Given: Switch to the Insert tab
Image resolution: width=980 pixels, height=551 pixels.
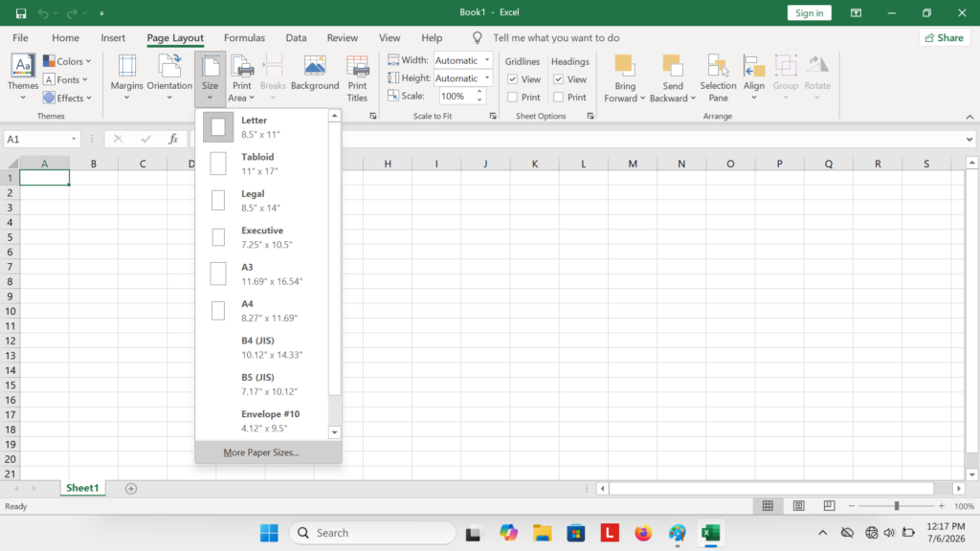Looking at the screenshot, I should coord(113,38).
